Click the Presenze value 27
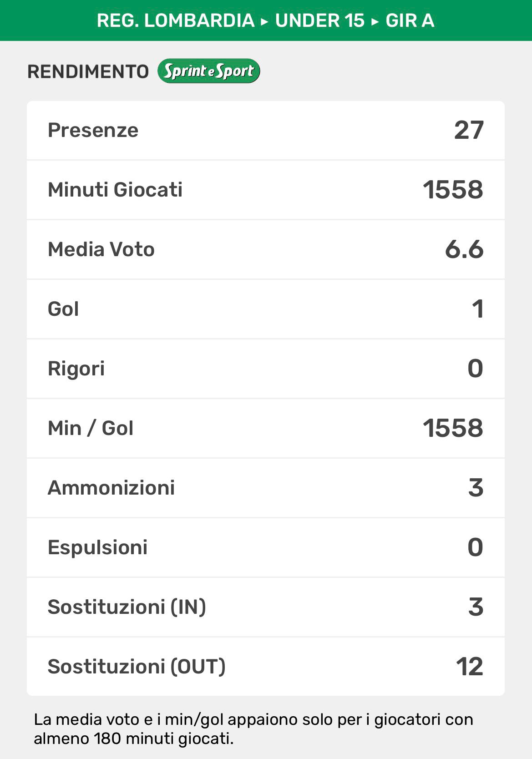The height and width of the screenshot is (759, 532). 468,130
